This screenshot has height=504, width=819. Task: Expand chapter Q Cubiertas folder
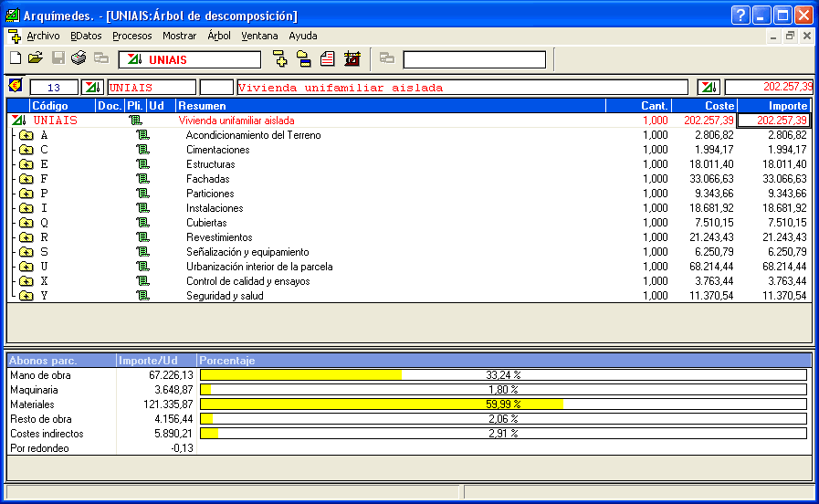[x=26, y=223]
